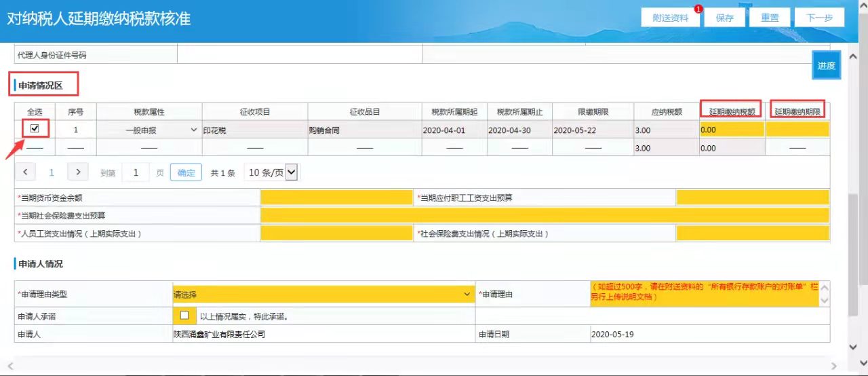
Task: Click applicant name 陕西涌鑫矿业有限责任公司
Action: tap(219, 335)
